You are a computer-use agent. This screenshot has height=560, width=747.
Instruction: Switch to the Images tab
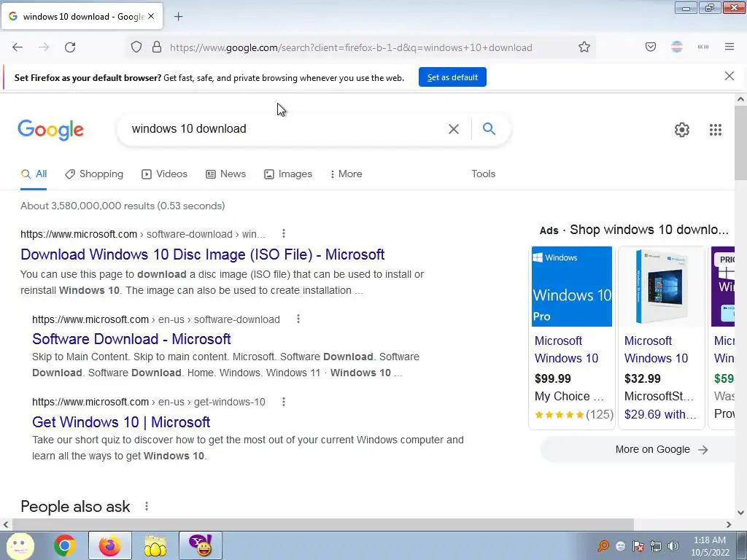(x=288, y=174)
